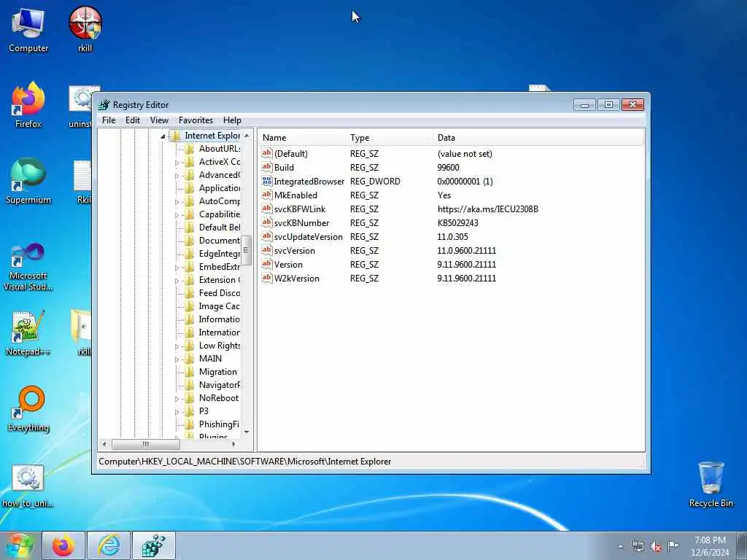Expand the Extension key arrow
The image size is (747, 560).
tap(177, 281)
